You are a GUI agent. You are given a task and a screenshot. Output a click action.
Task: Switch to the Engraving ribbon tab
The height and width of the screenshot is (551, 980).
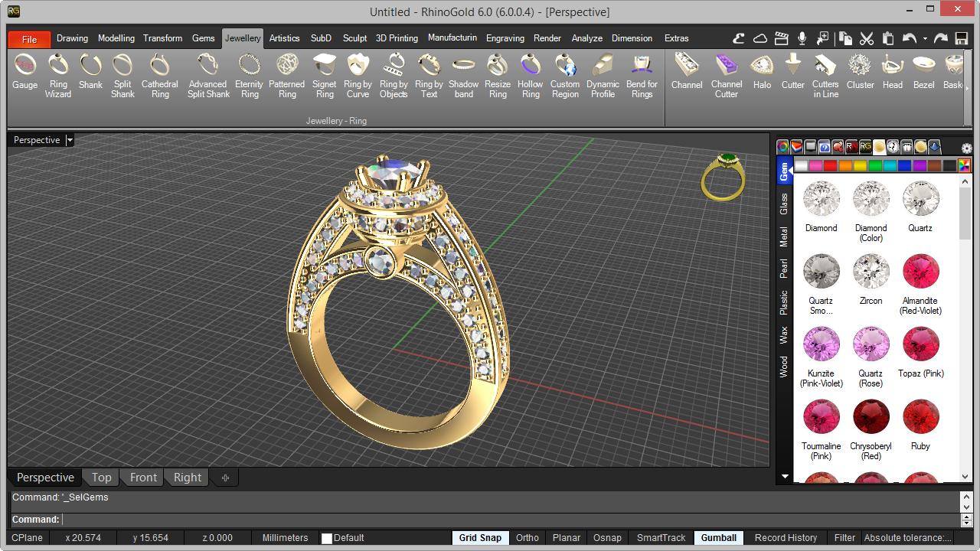[505, 37]
